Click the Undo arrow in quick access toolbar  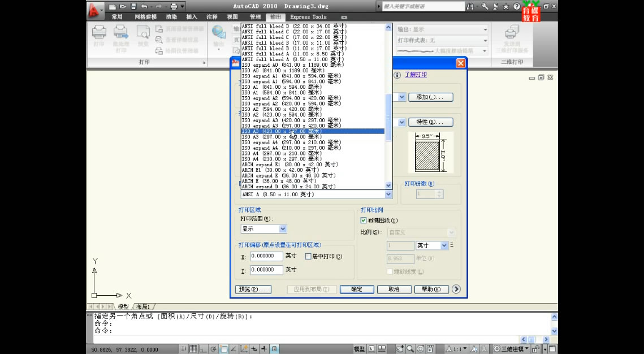144,7
